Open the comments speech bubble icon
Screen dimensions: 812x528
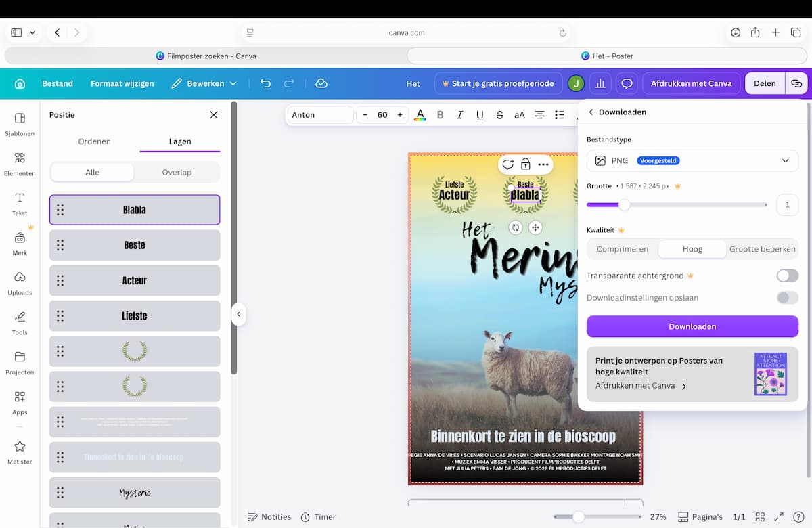coord(627,83)
